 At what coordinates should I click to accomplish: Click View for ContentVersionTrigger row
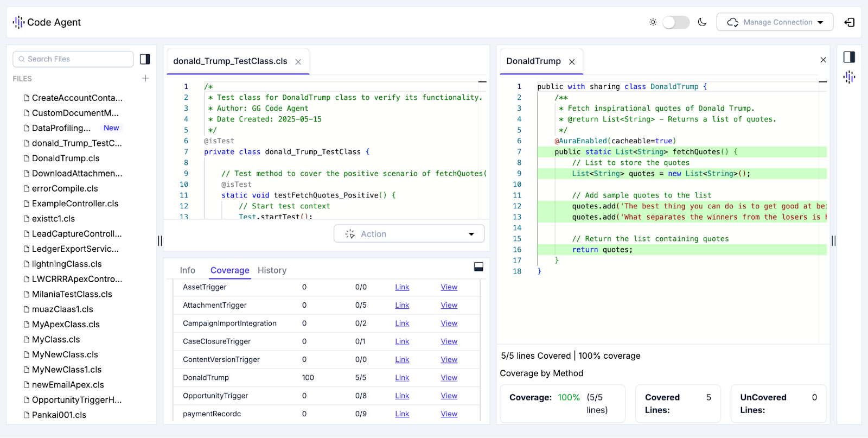(x=449, y=359)
